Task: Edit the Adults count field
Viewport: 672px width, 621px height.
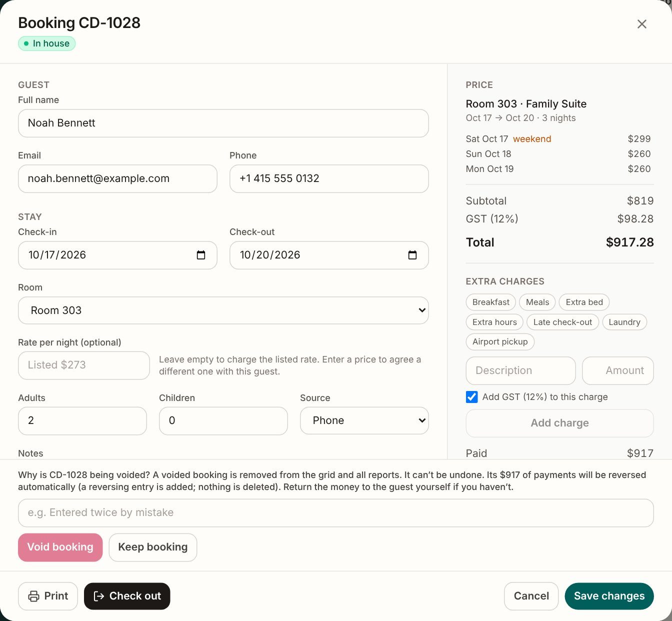Action: [x=82, y=420]
